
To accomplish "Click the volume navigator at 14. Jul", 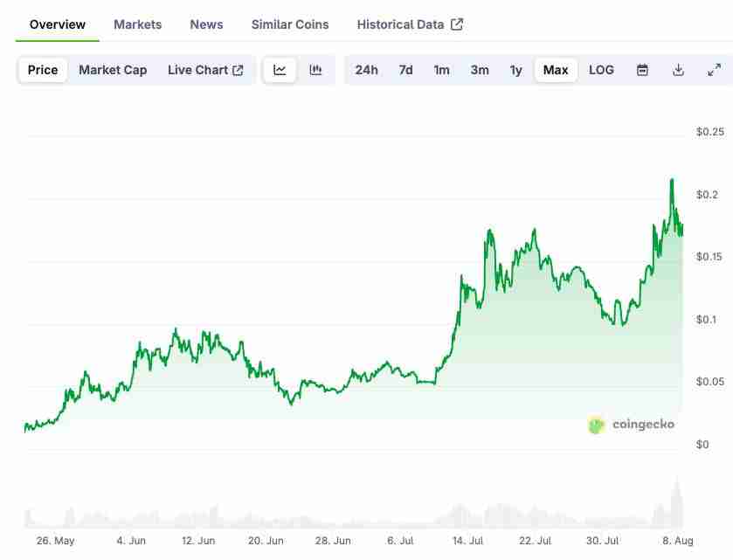I will coord(468,517).
